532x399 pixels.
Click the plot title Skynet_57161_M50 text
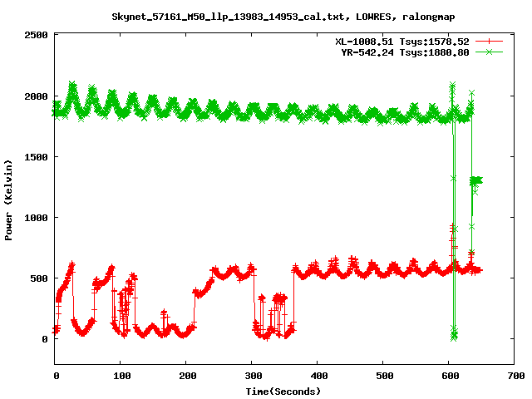point(283,17)
